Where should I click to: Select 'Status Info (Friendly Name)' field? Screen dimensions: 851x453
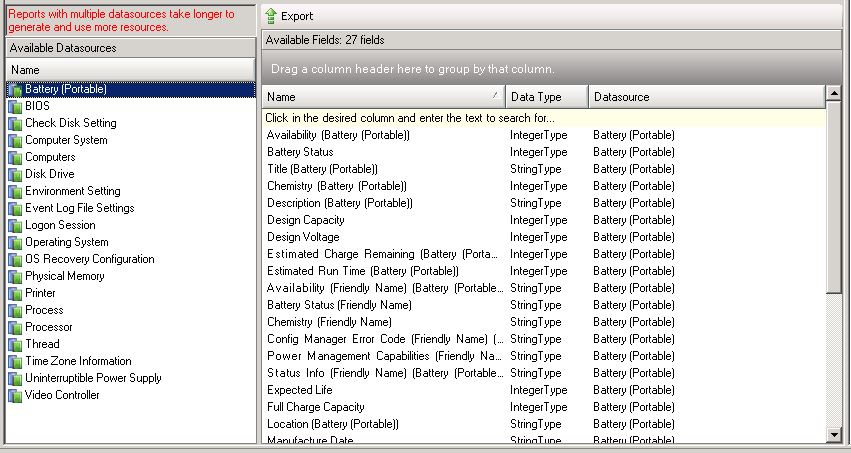[385, 373]
